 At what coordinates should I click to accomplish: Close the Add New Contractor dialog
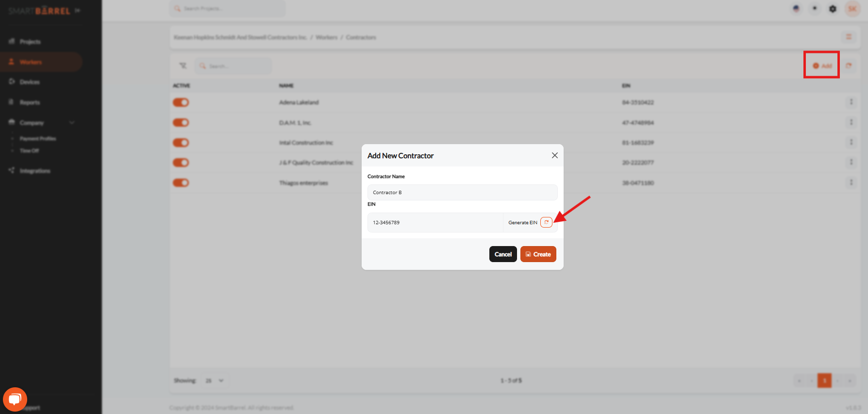[554, 155]
